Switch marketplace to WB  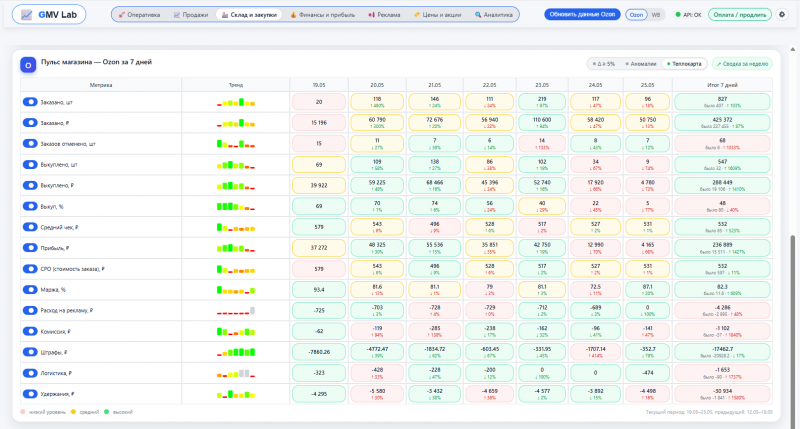656,15
